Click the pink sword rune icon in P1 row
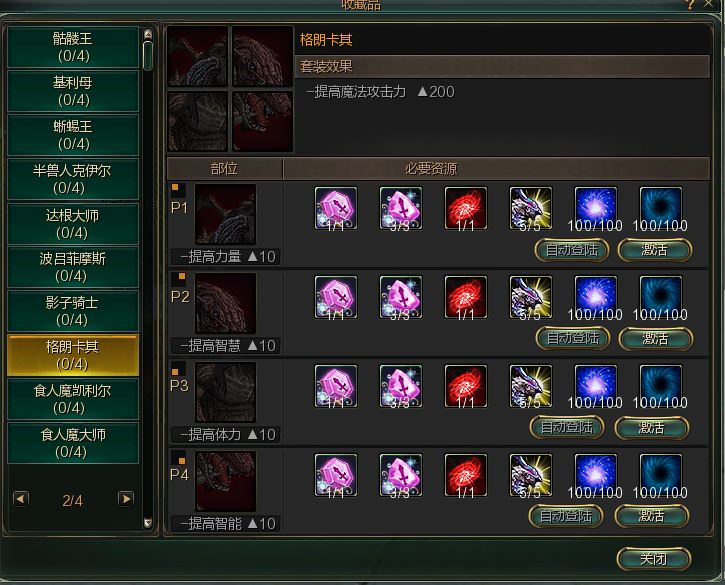The image size is (725, 585). 336,208
